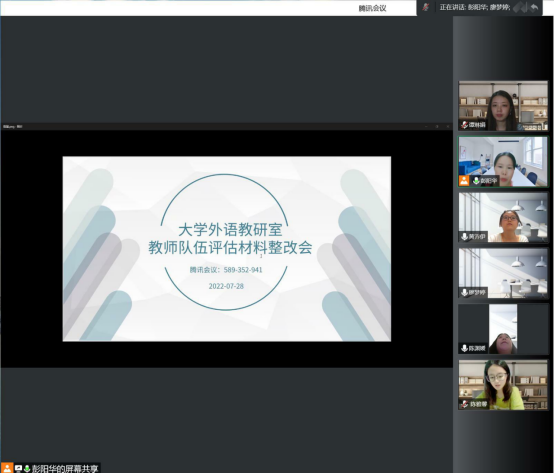Click the green microphone icon on active speaker tile

476,181
